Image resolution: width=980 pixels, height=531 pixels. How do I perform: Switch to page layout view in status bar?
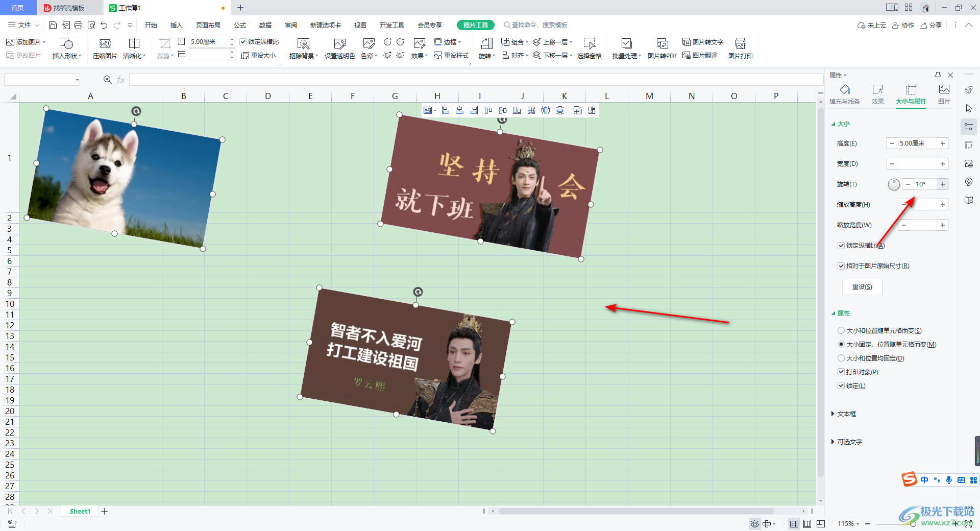[x=807, y=524]
